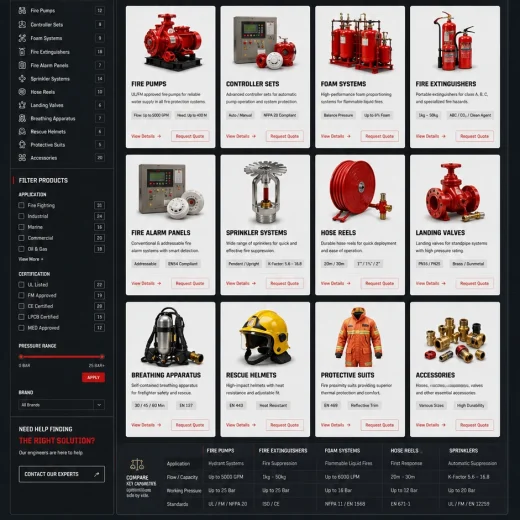The image size is (520, 520).
Task: Click the compare scales icon
Action: click(137, 464)
